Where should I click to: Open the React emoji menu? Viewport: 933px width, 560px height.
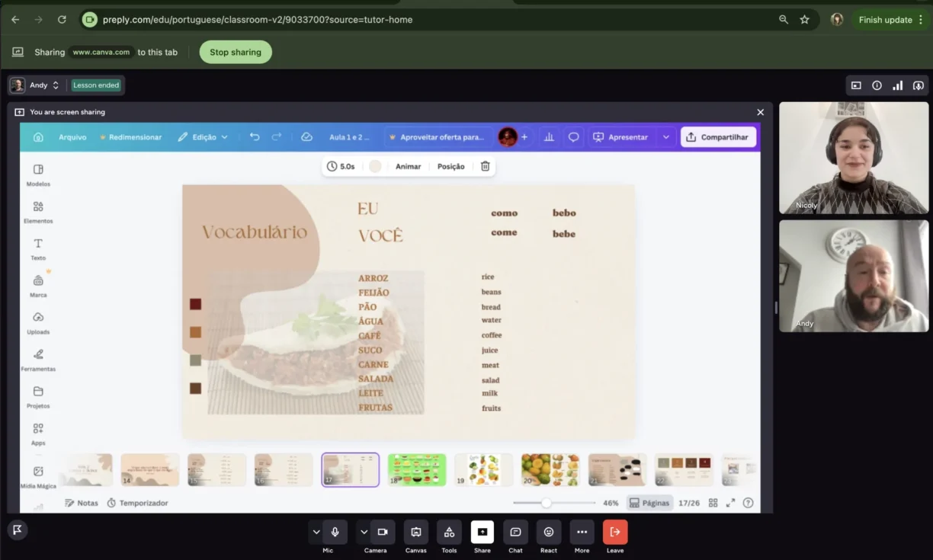click(549, 533)
